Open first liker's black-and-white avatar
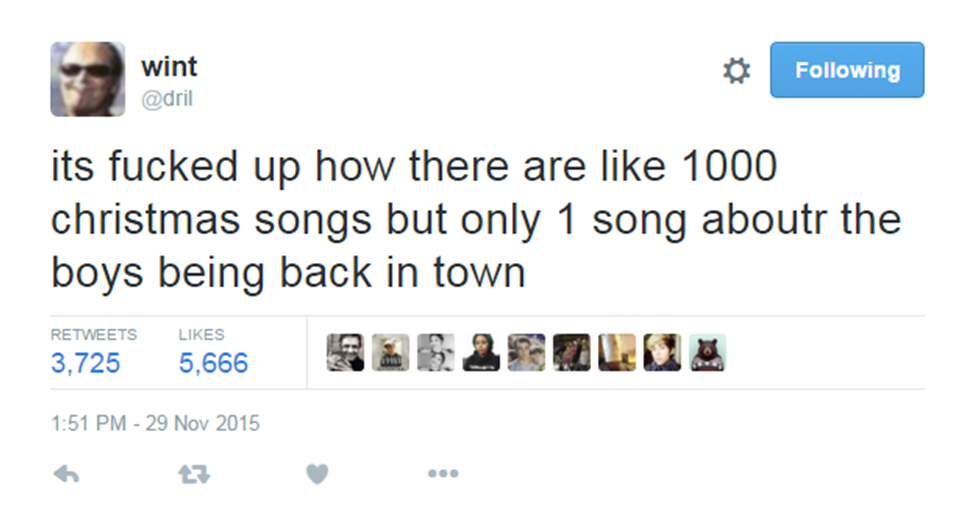Image resolution: width=979 pixels, height=512 pixels. click(x=345, y=352)
